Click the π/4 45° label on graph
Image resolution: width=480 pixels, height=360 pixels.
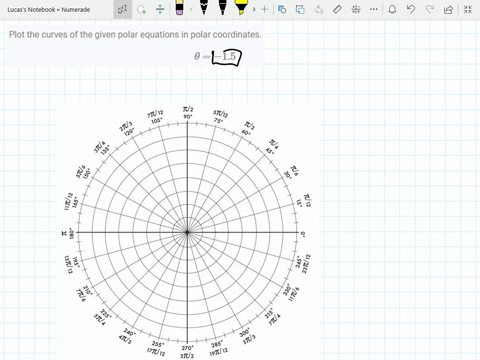coord(272,147)
